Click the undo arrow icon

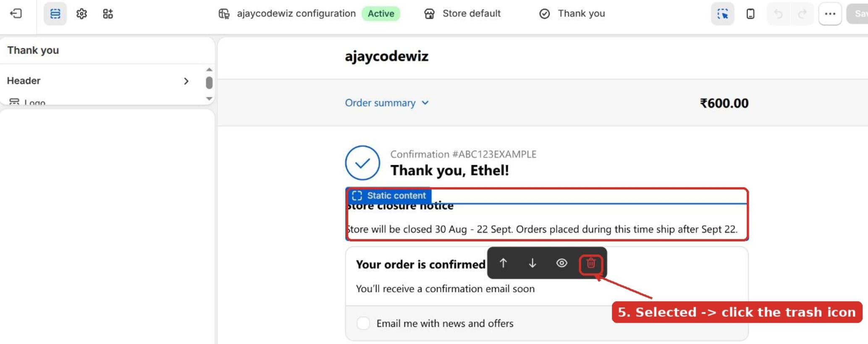pyautogui.click(x=778, y=14)
